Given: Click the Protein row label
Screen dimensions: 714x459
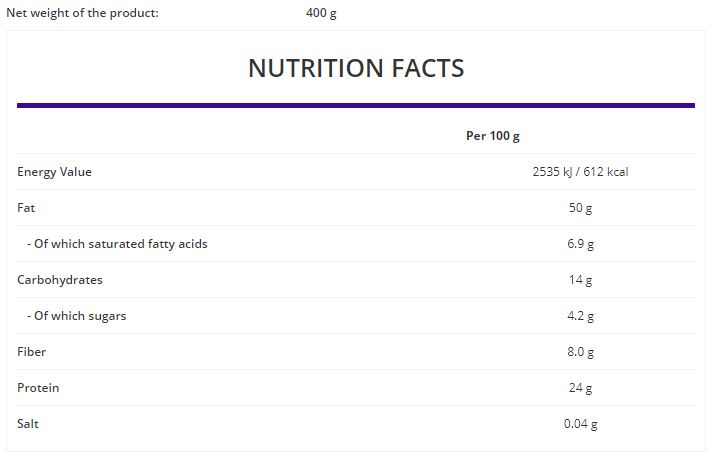Looking at the screenshot, I should click(x=38, y=388).
